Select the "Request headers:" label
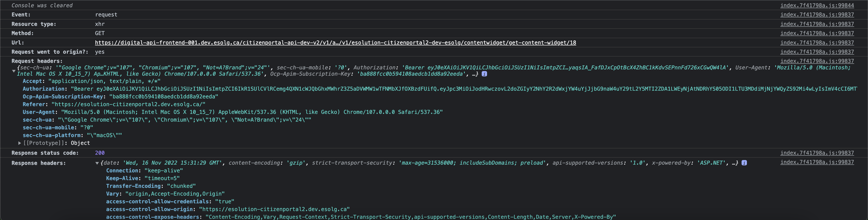The height and width of the screenshot is (220, 868). pos(37,61)
